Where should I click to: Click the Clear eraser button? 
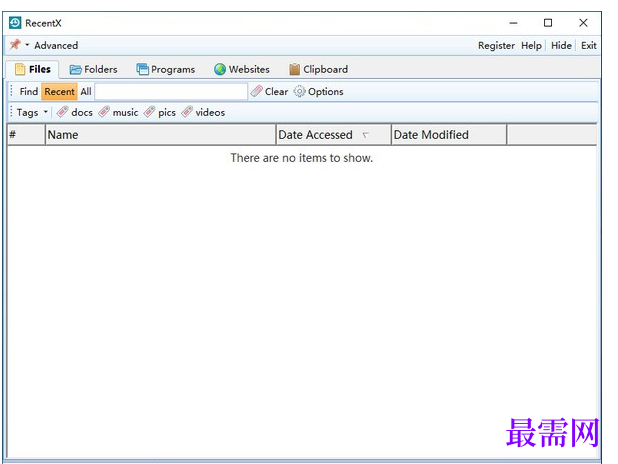click(x=269, y=91)
